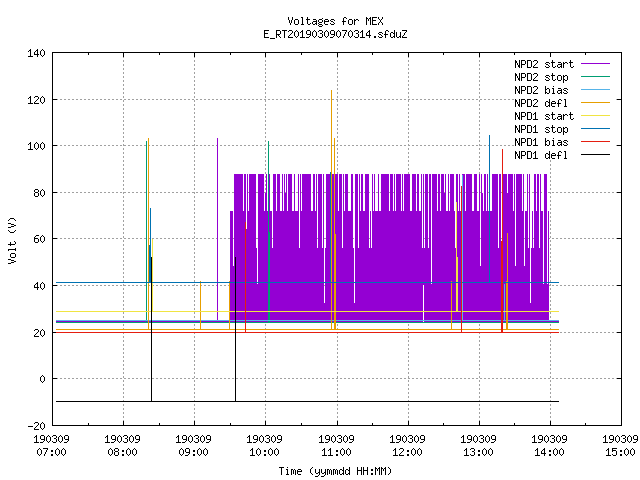Click the 190309 10:00 time tick label
The height and width of the screenshot is (480, 640).
click(x=264, y=446)
